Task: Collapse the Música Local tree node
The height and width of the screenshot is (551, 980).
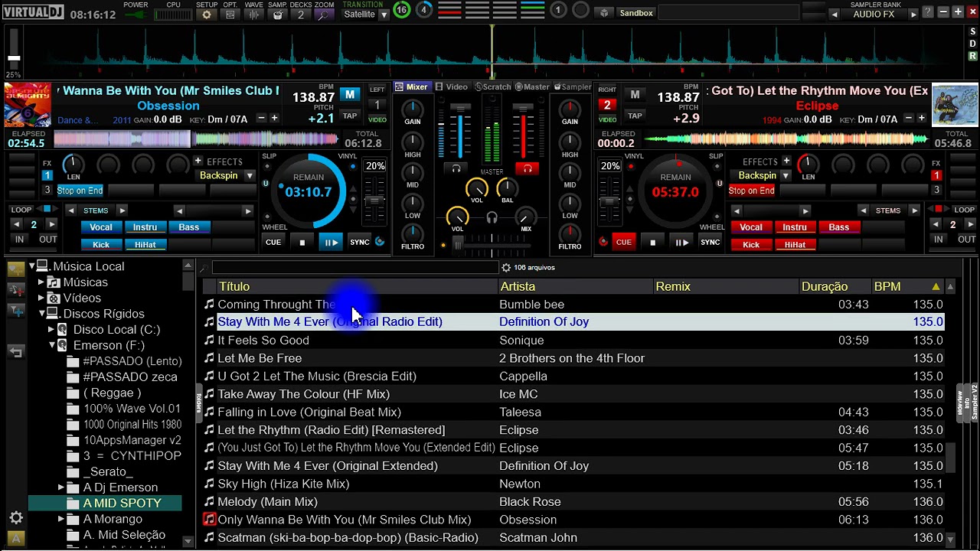Action: [x=31, y=266]
